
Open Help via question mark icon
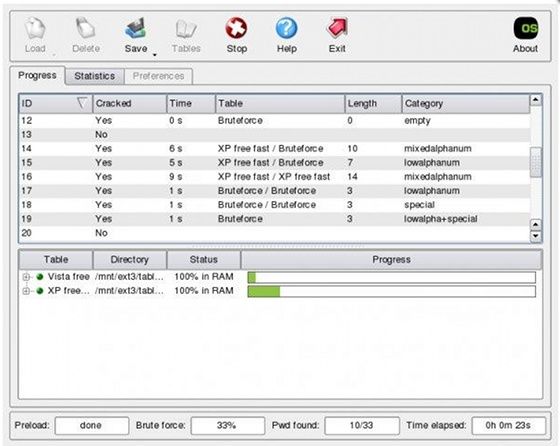[x=286, y=28]
